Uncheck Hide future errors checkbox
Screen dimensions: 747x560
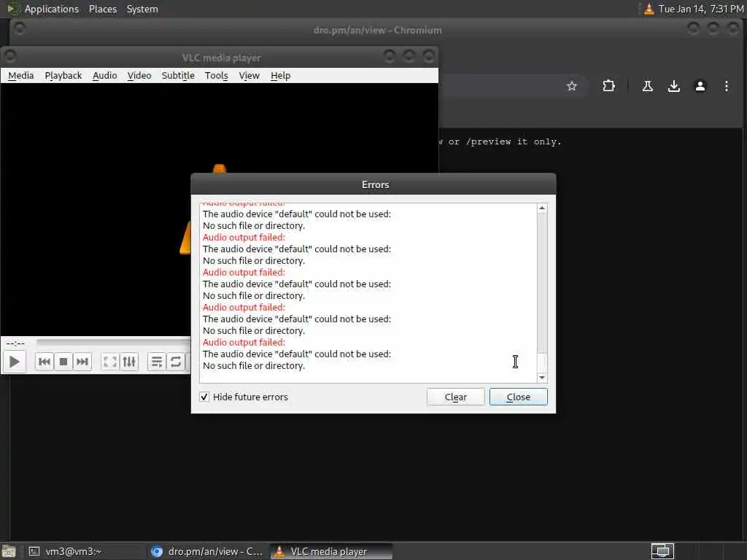tap(204, 397)
